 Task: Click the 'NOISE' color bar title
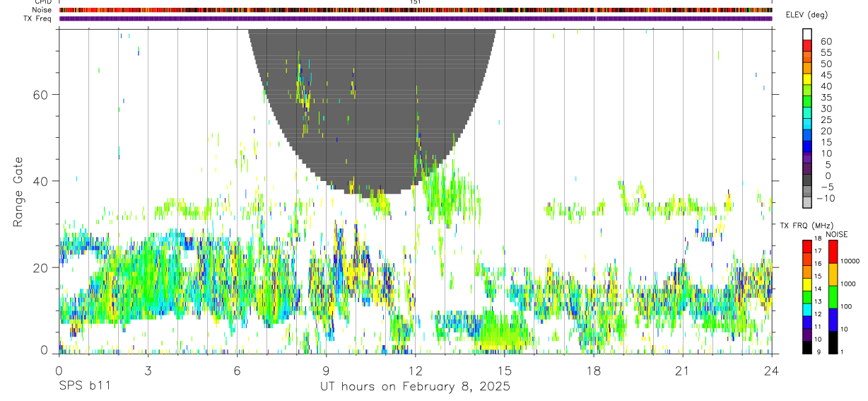click(836, 235)
